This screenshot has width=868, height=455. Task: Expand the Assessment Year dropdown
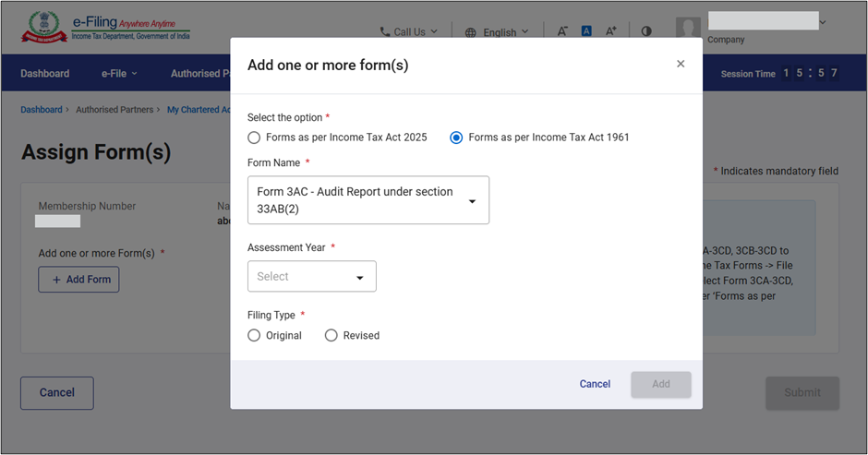(x=311, y=276)
